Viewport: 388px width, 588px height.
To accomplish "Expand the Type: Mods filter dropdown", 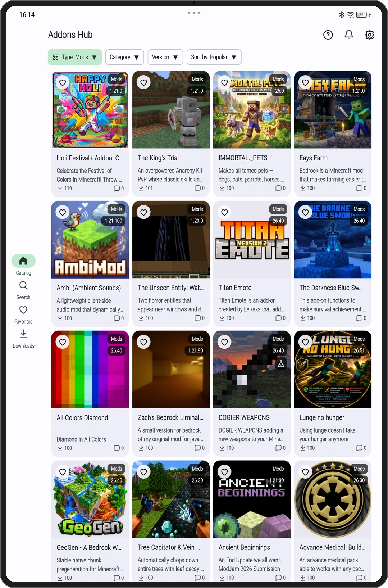I will pyautogui.click(x=75, y=57).
